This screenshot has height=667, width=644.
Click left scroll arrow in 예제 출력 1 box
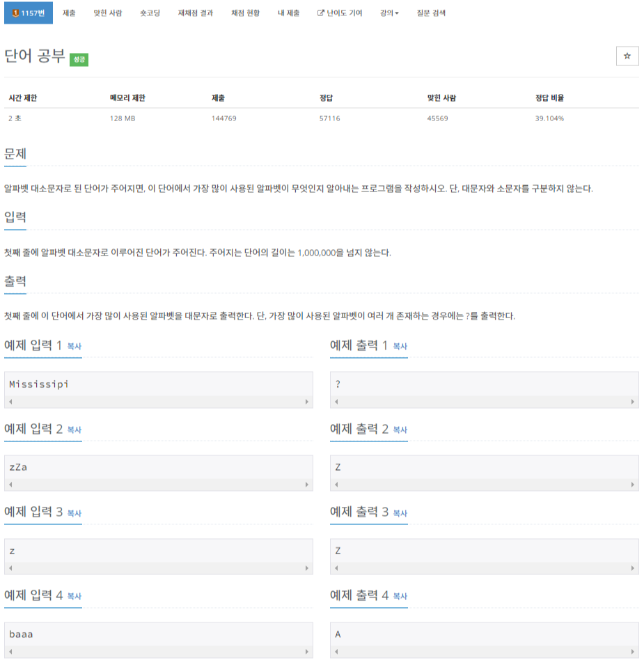[336, 402]
